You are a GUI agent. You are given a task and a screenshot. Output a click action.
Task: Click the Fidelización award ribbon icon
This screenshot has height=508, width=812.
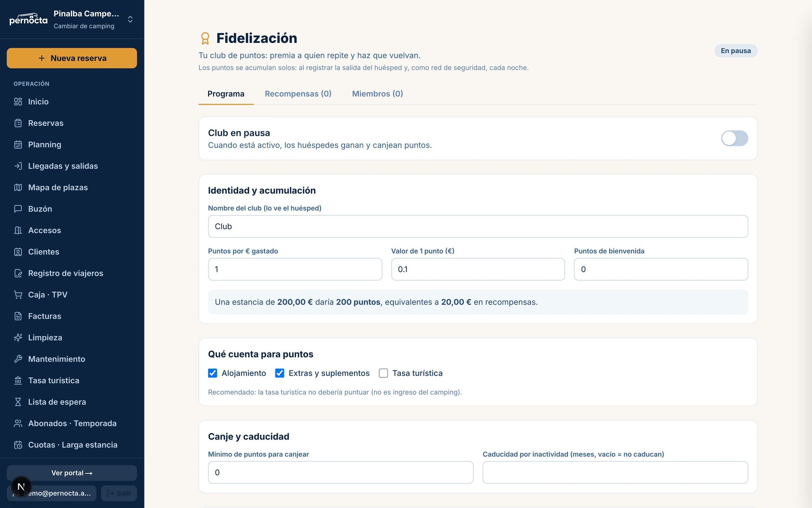(x=205, y=38)
